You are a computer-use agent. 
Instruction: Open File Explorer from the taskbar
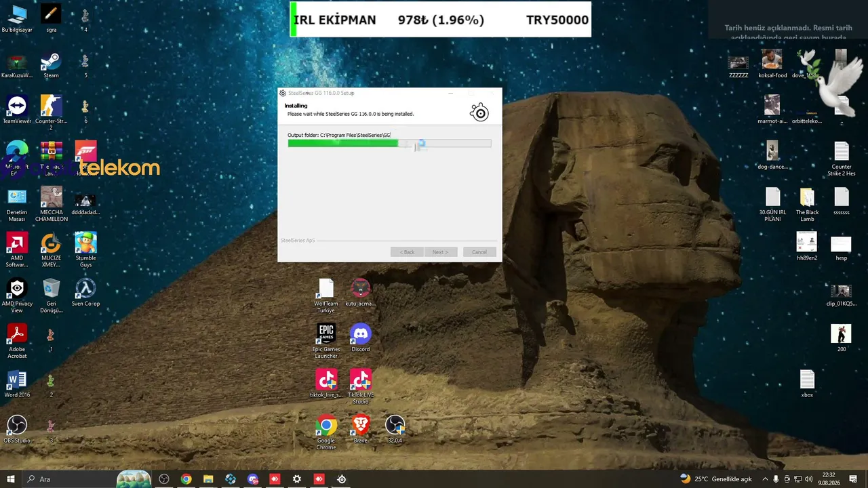point(208,479)
